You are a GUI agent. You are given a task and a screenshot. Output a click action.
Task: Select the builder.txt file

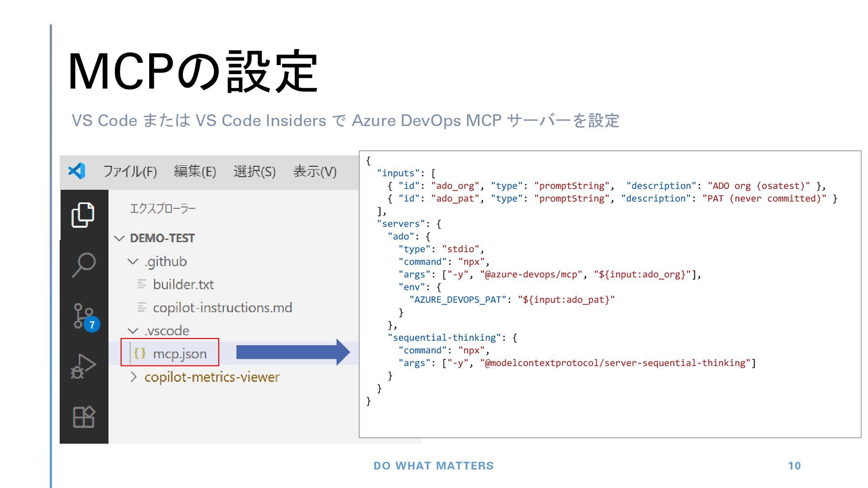tap(183, 284)
